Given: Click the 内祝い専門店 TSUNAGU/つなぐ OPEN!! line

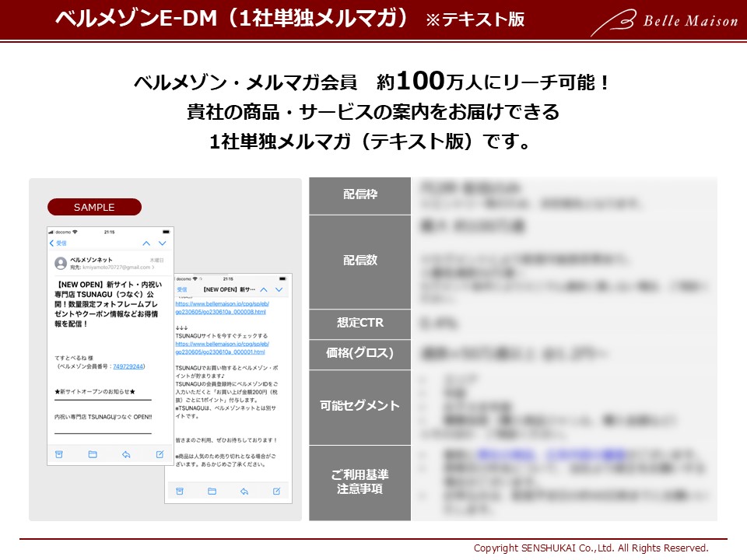Looking at the screenshot, I should click(x=103, y=417).
